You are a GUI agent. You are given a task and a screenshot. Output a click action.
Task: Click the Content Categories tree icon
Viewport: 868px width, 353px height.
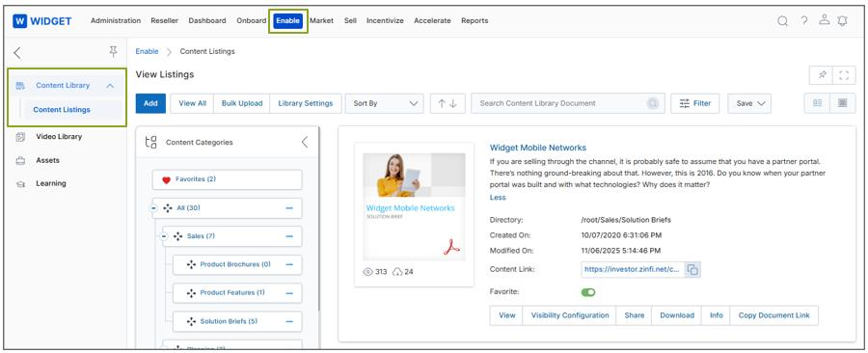150,142
